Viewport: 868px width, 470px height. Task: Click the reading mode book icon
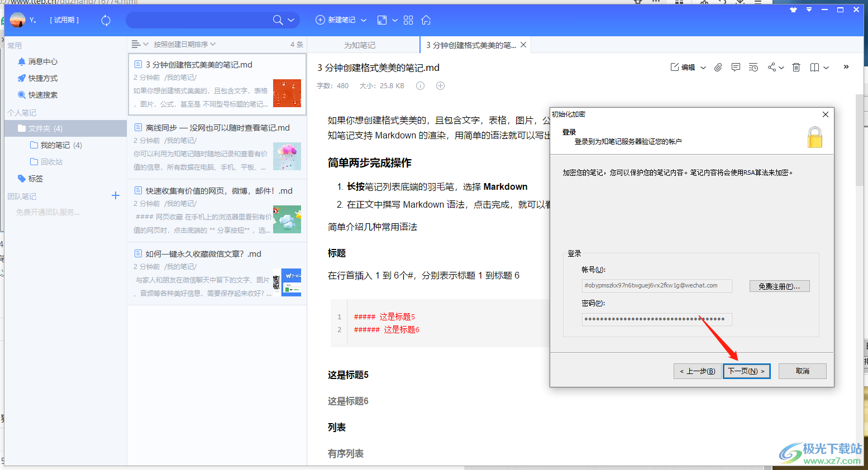tap(815, 67)
